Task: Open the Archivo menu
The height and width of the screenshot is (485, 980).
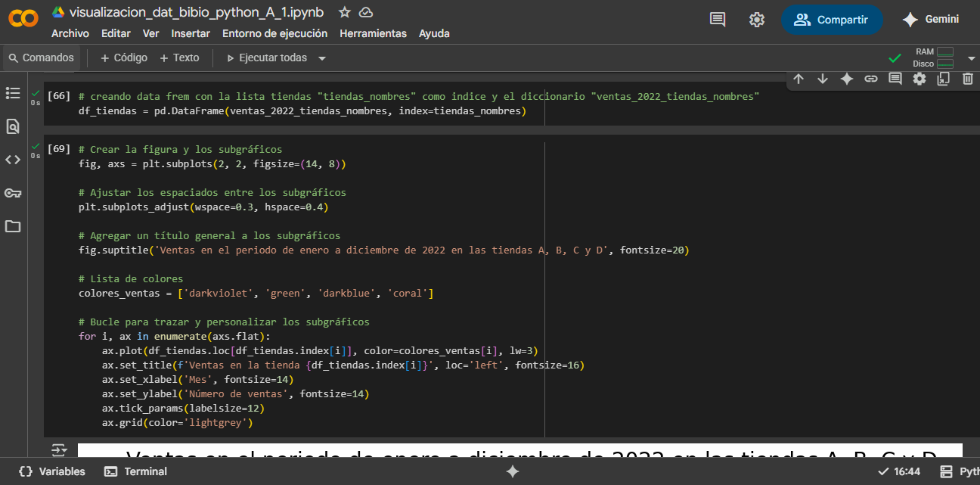Action: pos(70,33)
